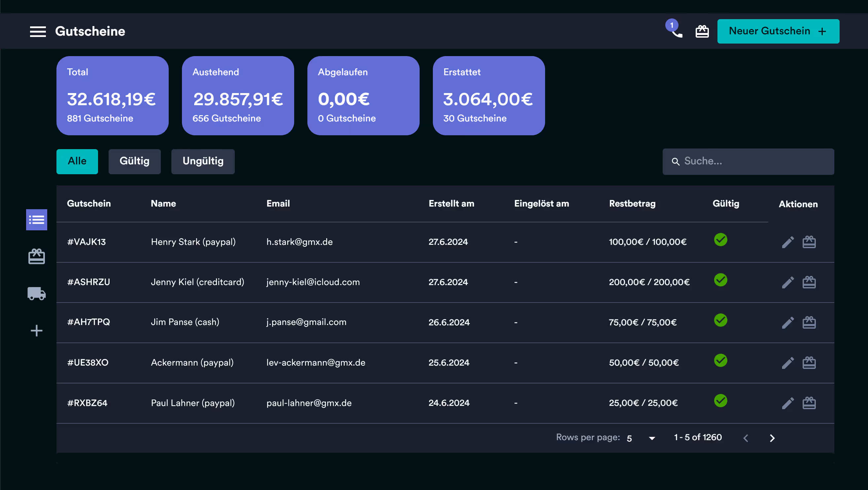Edit voucher #VAJK13 with the pencil icon
868x490 pixels.
coord(788,242)
